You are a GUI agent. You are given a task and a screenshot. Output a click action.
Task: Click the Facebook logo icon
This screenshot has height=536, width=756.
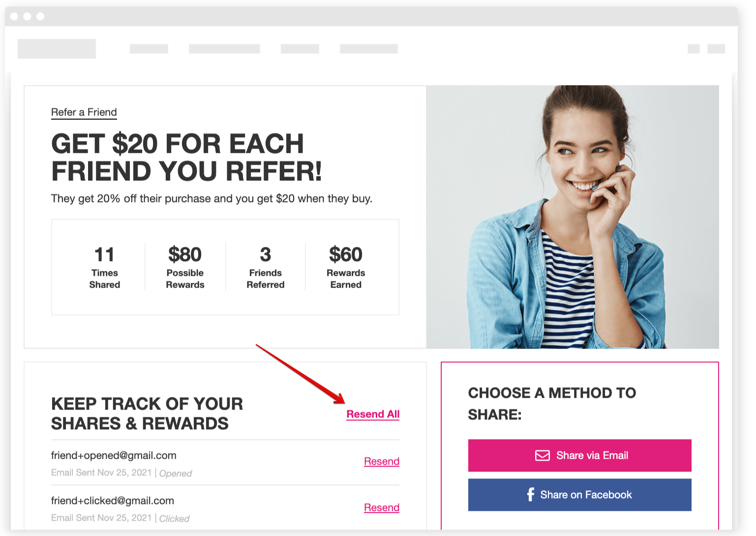(x=530, y=494)
